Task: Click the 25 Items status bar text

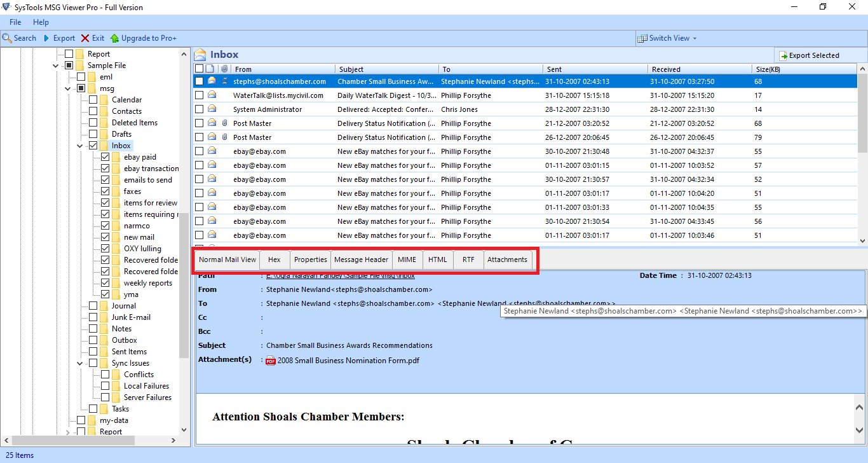Action: tap(20, 455)
